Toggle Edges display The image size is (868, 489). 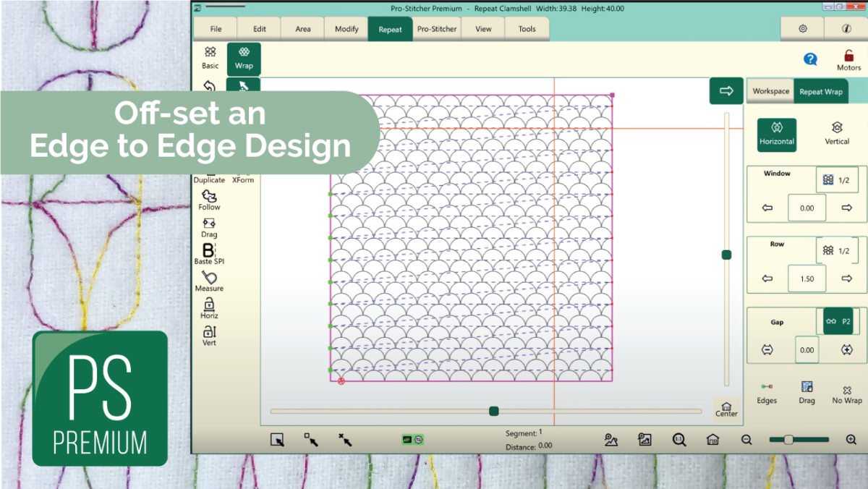coord(767,391)
